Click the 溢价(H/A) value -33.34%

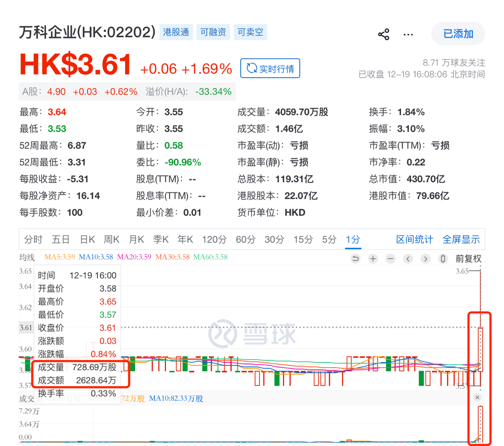(x=214, y=92)
